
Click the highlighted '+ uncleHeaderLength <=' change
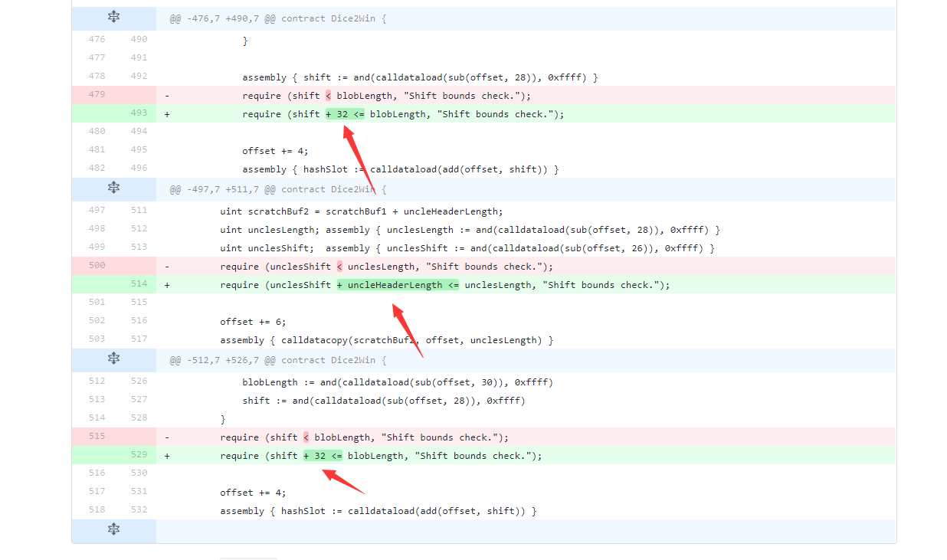pyautogui.click(x=398, y=285)
